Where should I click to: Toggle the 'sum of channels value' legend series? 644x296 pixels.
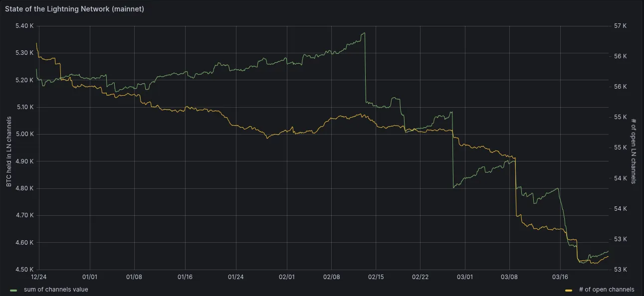(56, 290)
